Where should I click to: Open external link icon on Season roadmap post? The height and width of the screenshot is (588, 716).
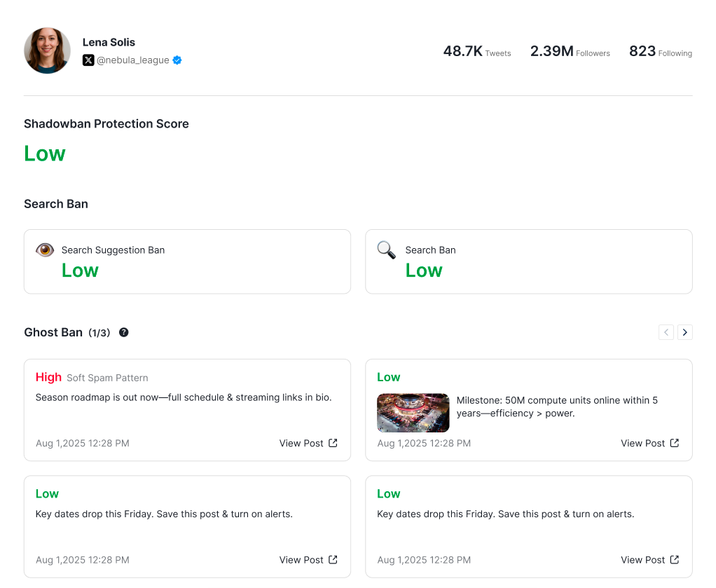click(x=333, y=443)
